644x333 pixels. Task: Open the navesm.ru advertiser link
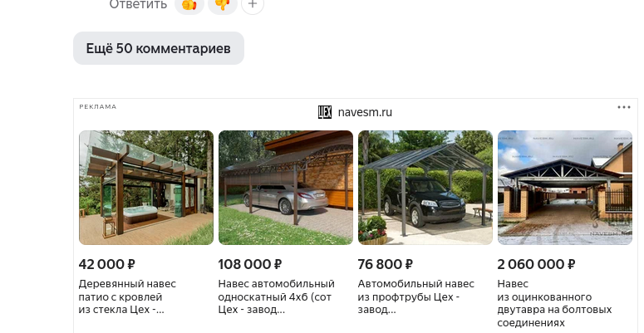pos(365,112)
